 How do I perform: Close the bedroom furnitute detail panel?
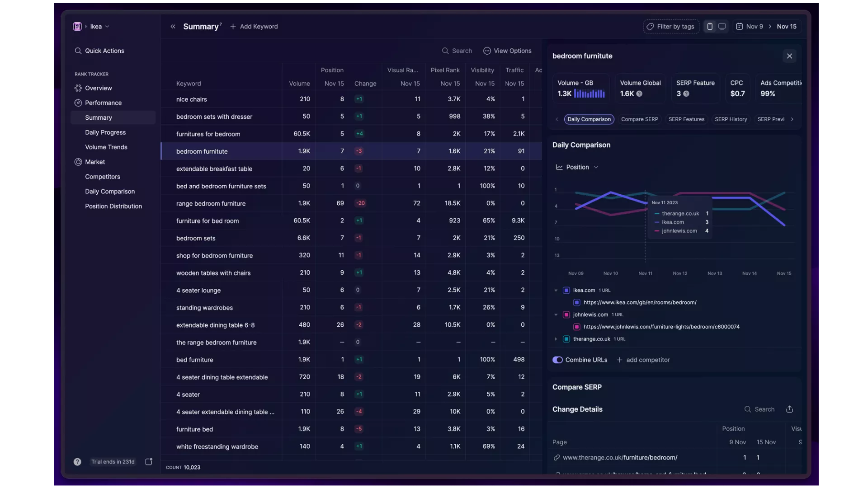(789, 56)
